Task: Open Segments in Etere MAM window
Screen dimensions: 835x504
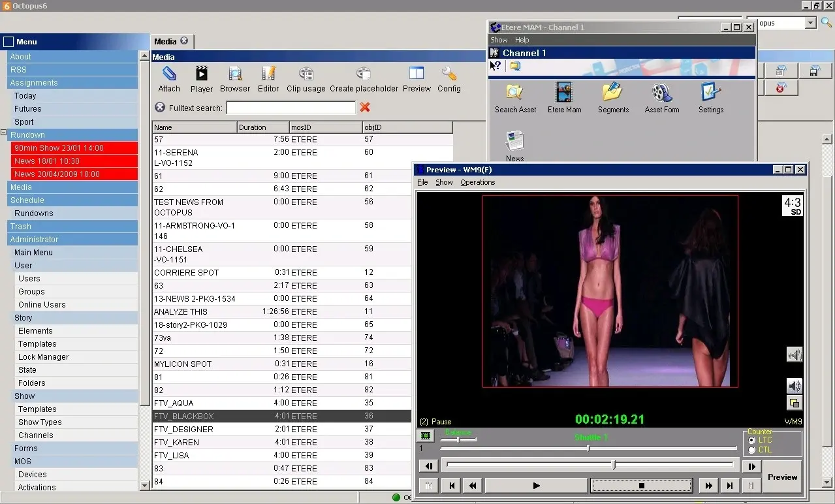Action: coord(613,93)
